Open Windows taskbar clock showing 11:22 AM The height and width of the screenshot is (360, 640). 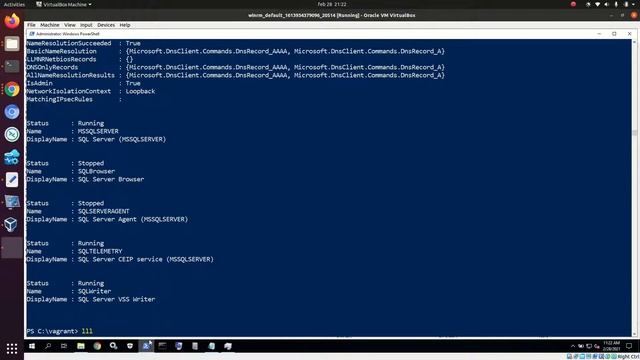(611, 346)
